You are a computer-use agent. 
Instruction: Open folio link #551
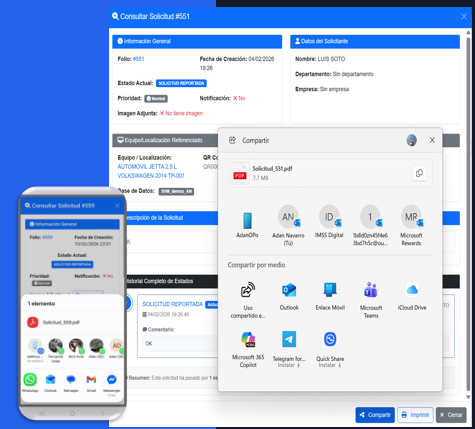[x=138, y=59]
